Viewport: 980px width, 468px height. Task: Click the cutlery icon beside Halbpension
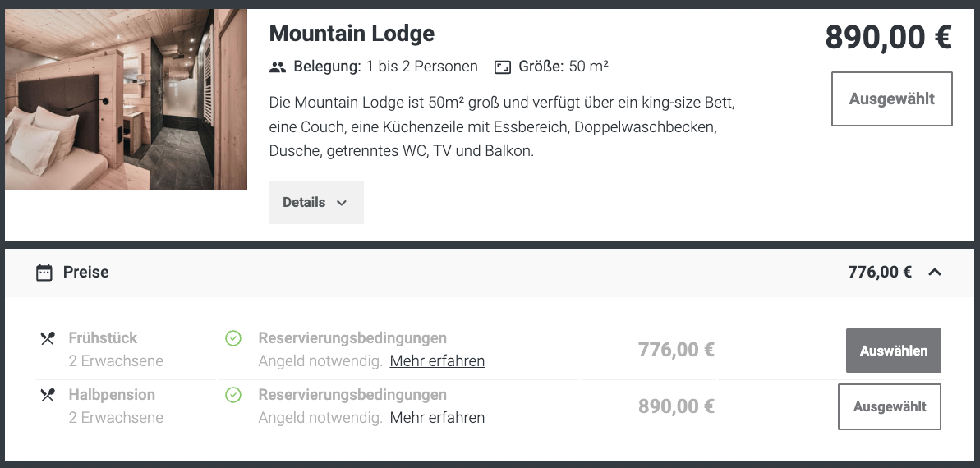48,395
